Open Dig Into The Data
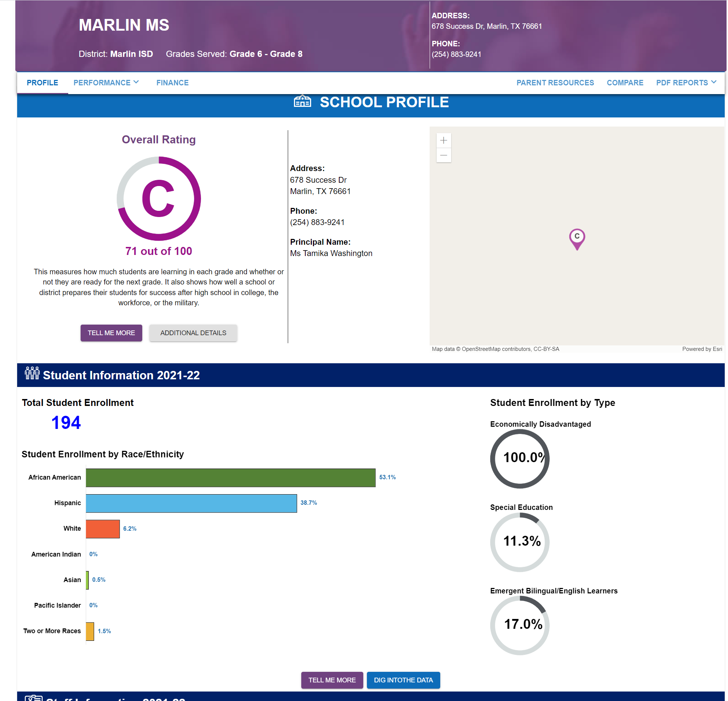 [x=403, y=680]
